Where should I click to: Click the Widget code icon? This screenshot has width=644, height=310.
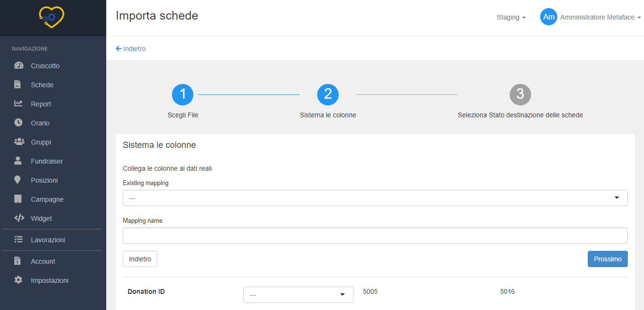click(19, 218)
